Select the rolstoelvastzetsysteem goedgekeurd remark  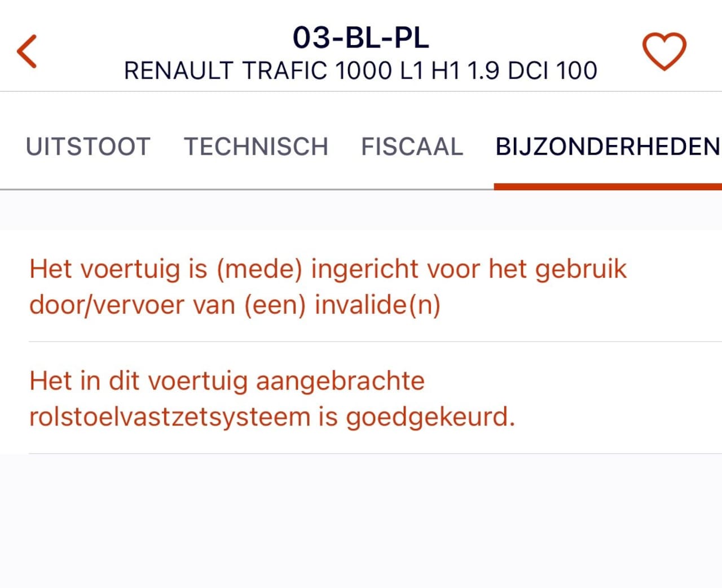[272, 398]
